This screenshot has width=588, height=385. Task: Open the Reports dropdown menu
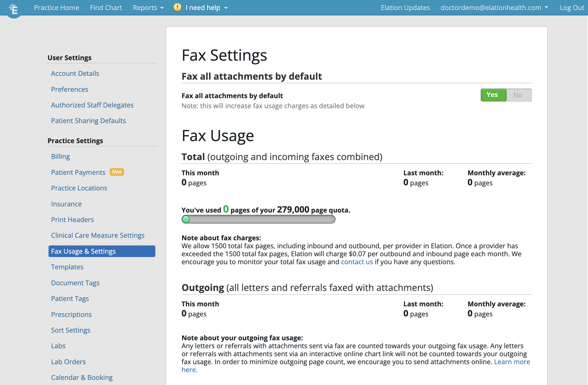(x=148, y=7)
